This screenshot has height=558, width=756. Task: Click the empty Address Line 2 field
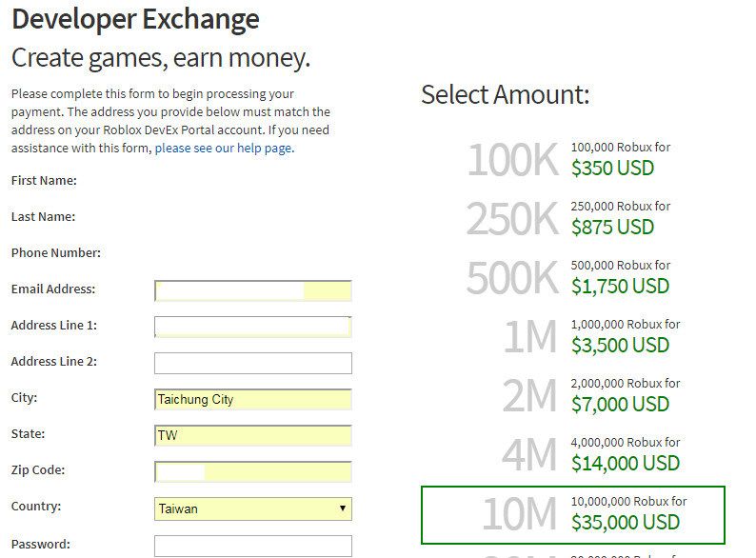[252, 363]
